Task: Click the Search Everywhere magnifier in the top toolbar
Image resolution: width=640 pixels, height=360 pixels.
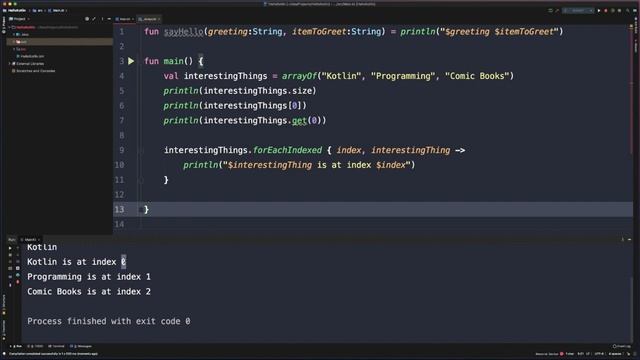Action: (x=628, y=11)
